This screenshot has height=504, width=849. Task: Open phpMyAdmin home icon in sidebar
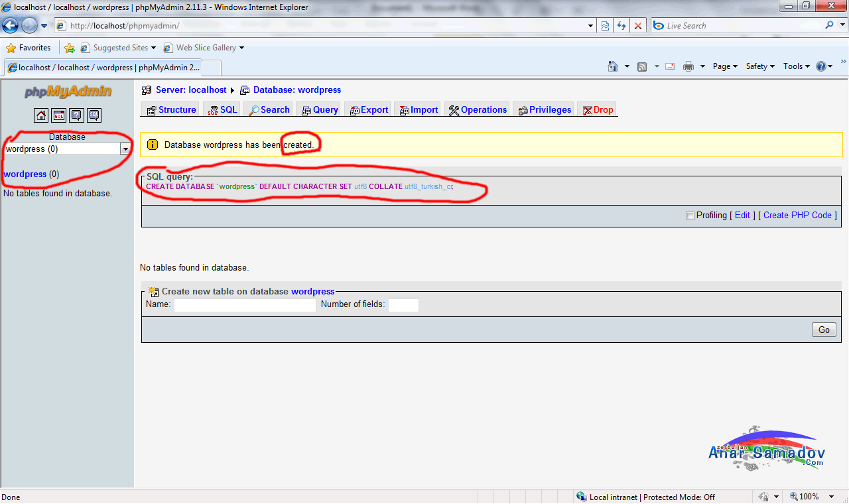click(41, 115)
